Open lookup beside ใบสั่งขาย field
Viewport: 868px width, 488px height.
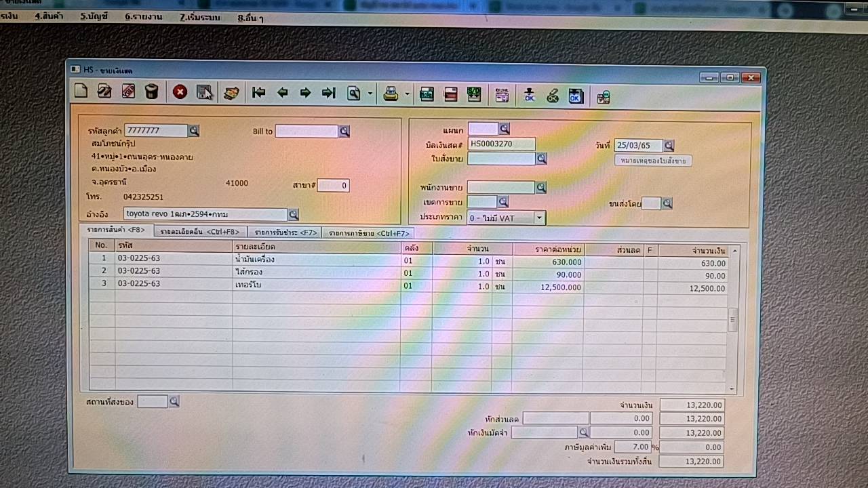[x=541, y=159]
